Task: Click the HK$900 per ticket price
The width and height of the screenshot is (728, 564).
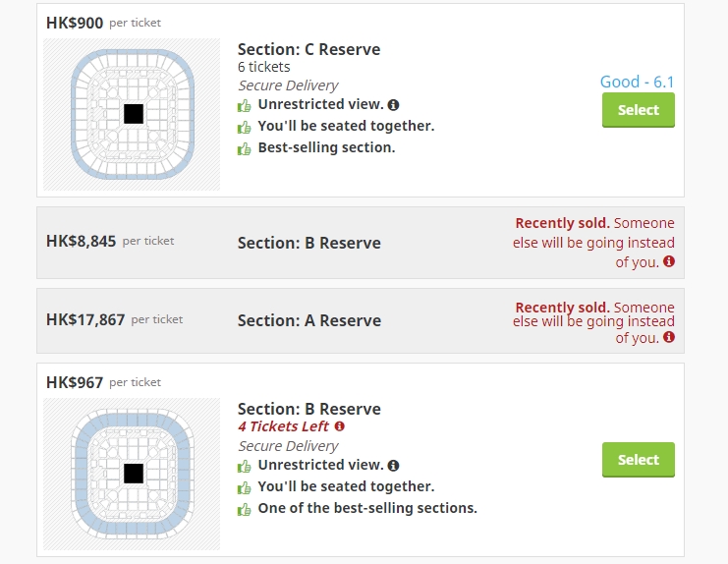Action: coord(103,23)
